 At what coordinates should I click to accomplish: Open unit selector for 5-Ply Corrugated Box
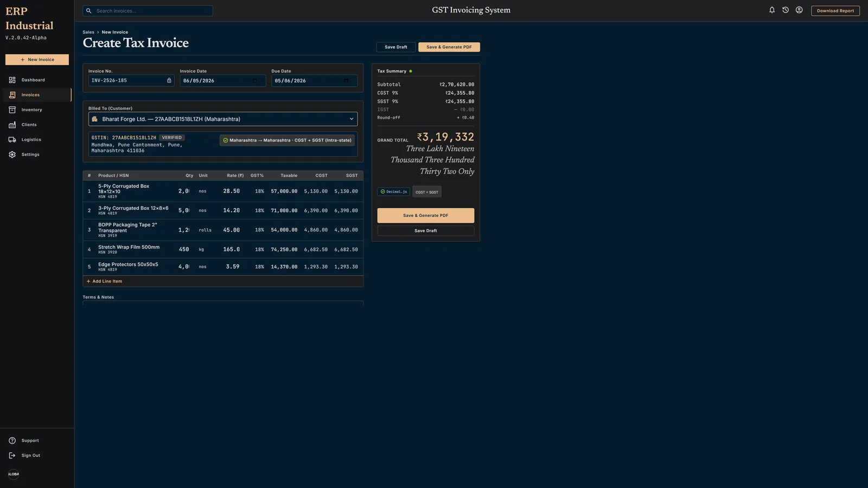click(x=203, y=191)
